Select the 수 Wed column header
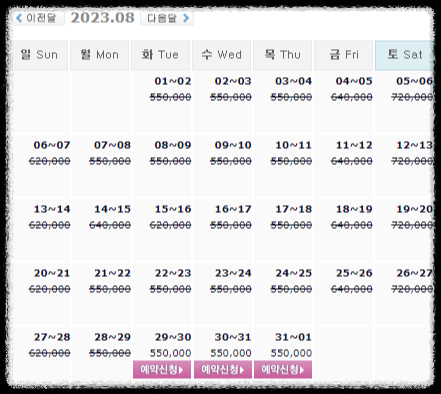Image resolution: width=441 pixels, height=394 pixels. (221, 55)
